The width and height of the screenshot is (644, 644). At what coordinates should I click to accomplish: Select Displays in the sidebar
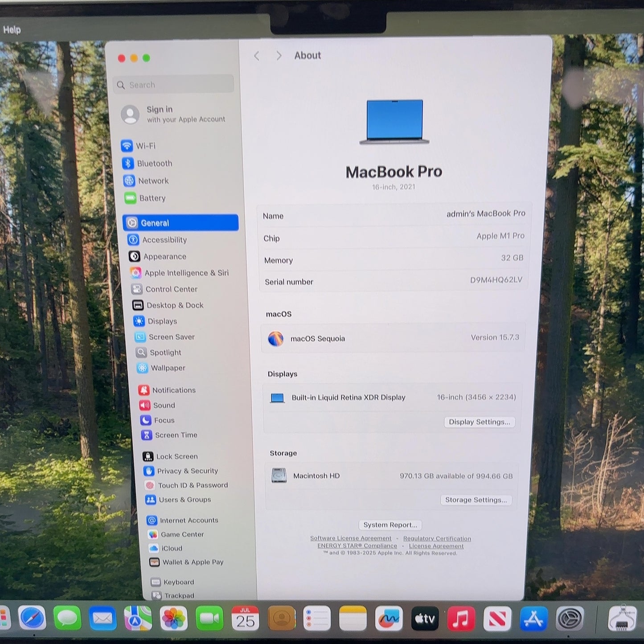tap(155, 321)
